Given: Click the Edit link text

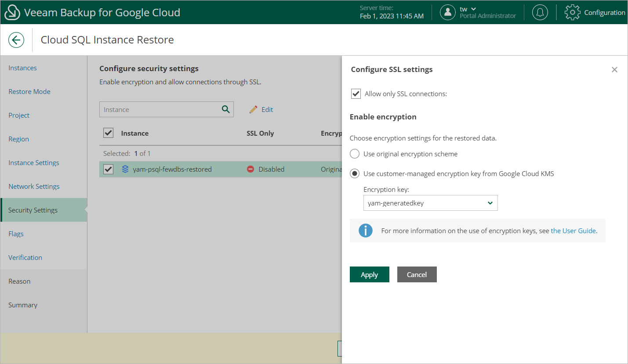Looking at the screenshot, I should (x=267, y=110).
